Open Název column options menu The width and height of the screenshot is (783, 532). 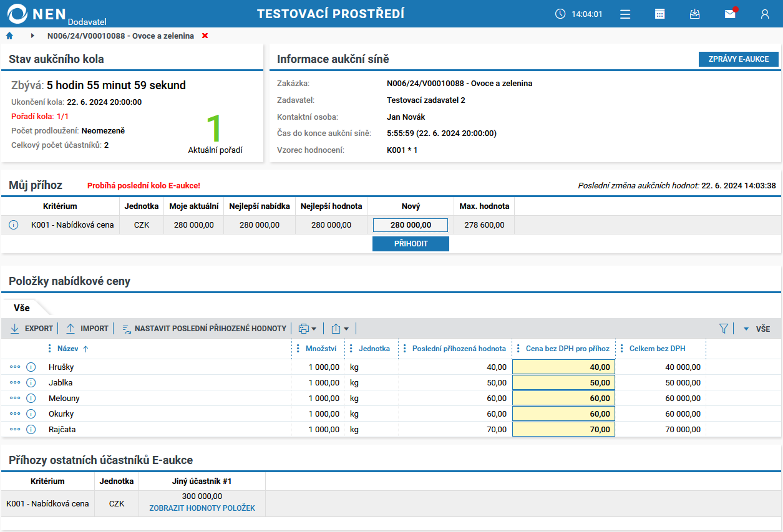(50, 349)
